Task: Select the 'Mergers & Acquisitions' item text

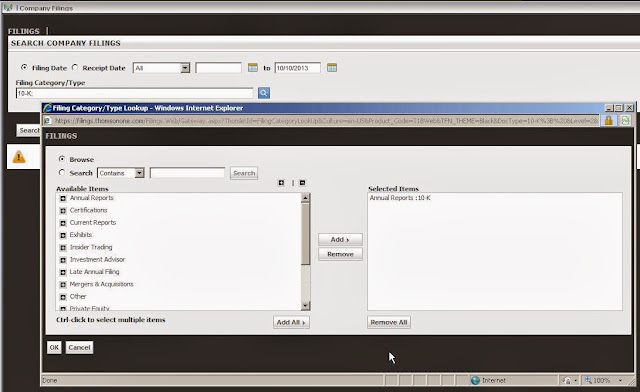Action: click(x=101, y=284)
